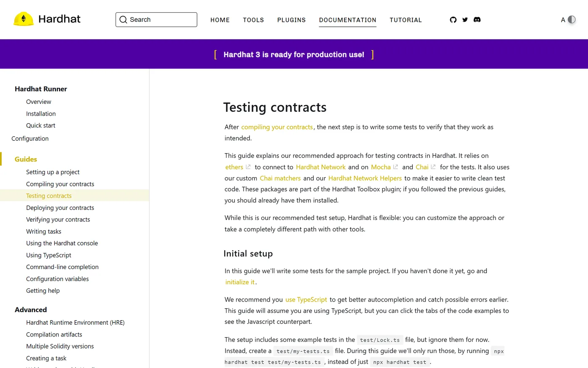Open Hardhat Runtime Environment (HRE) page
The width and height of the screenshot is (588, 368).
[75, 323]
